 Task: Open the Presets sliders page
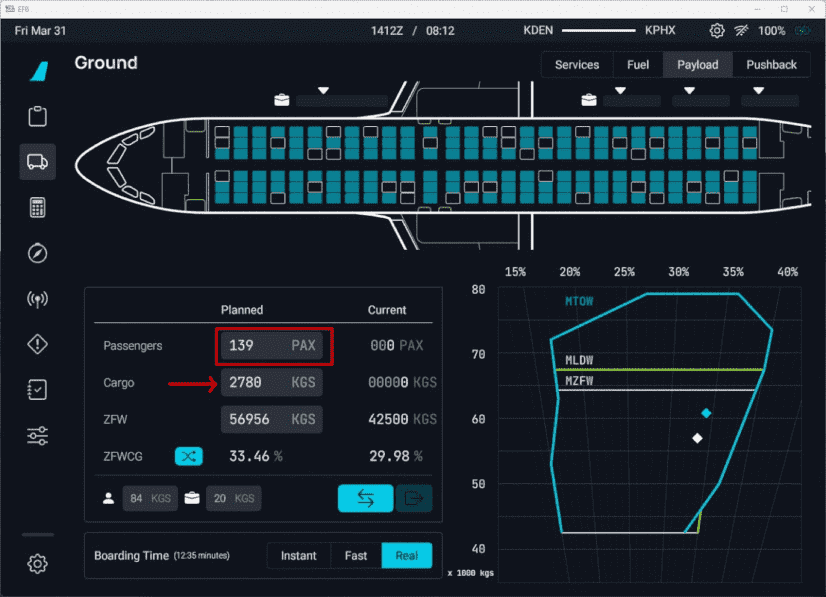38,435
